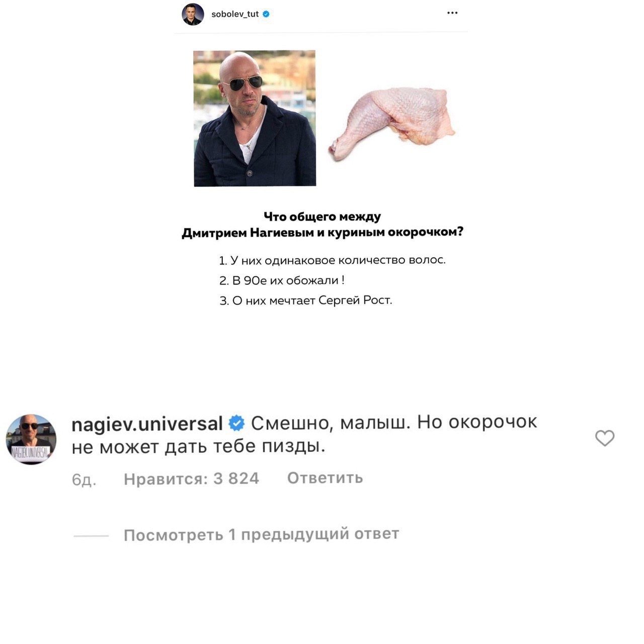Select the list item about количество волос
This screenshot has height=644, width=644.
pos(333,261)
